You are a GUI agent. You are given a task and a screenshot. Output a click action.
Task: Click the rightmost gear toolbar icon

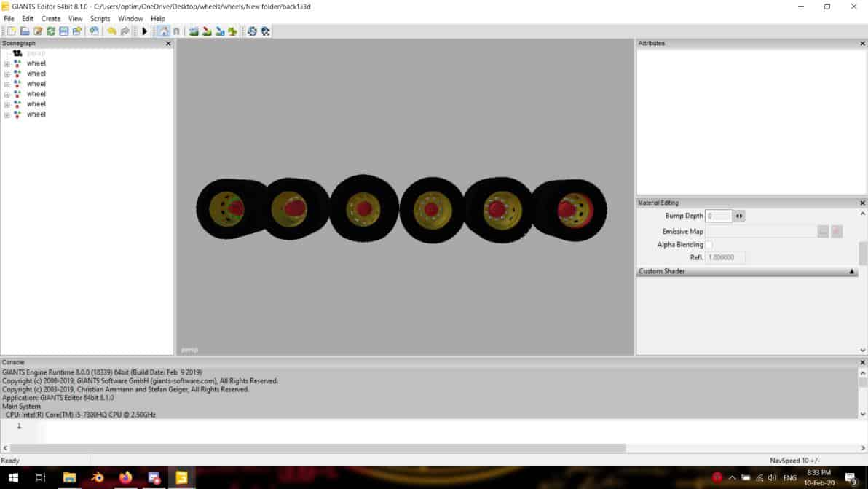coord(266,31)
